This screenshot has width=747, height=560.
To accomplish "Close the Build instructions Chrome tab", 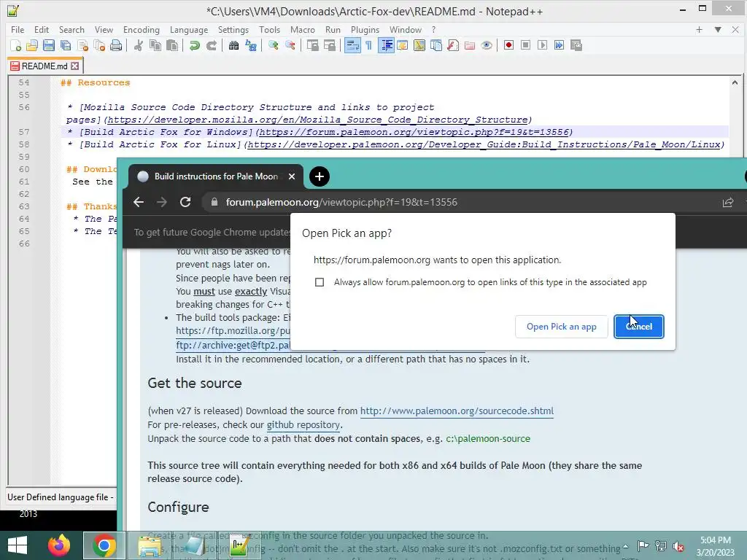I will click(292, 176).
